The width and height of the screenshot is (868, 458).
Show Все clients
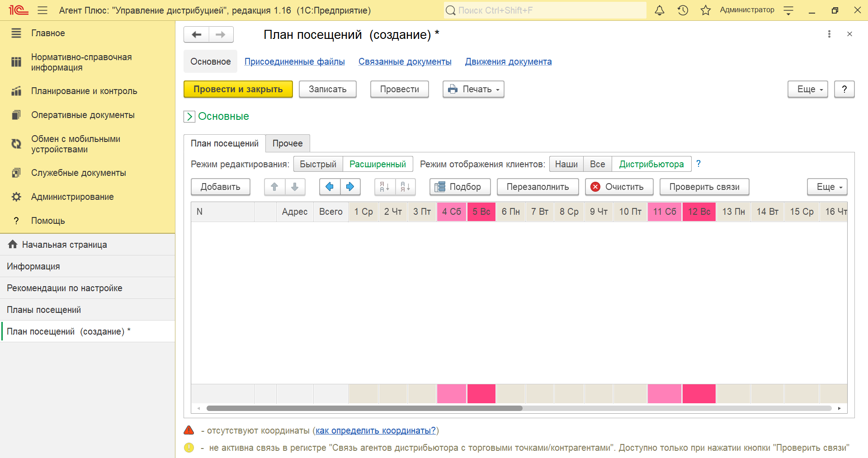point(597,164)
